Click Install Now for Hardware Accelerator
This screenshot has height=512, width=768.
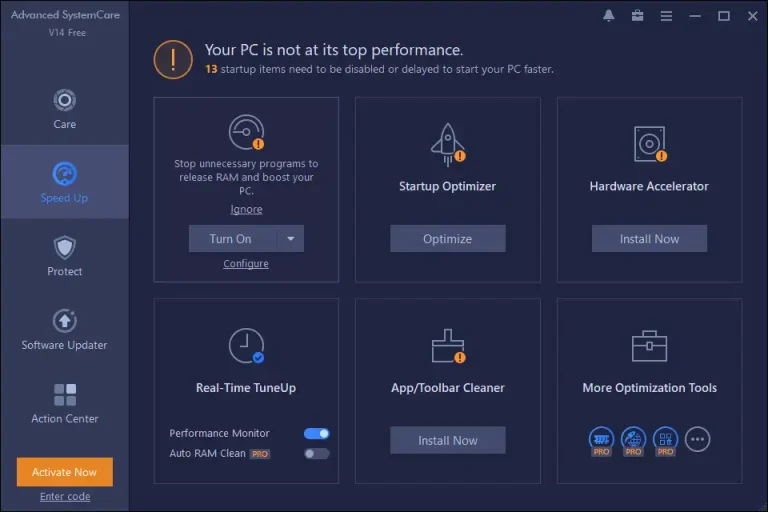coord(649,239)
